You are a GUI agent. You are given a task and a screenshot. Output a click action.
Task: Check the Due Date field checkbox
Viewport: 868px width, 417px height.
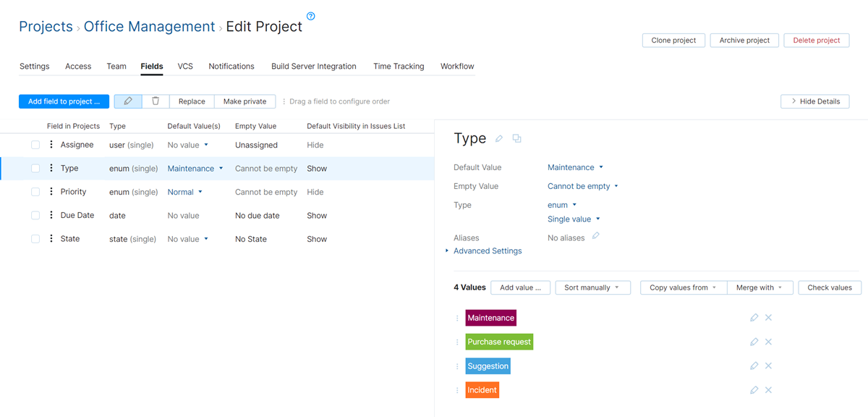(35, 215)
